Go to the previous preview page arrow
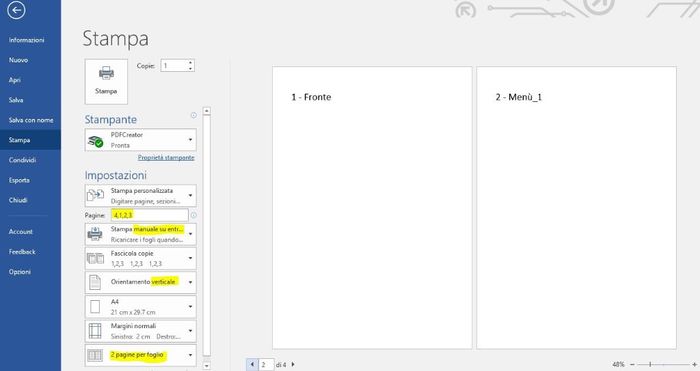The width and height of the screenshot is (700, 371). click(252, 364)
